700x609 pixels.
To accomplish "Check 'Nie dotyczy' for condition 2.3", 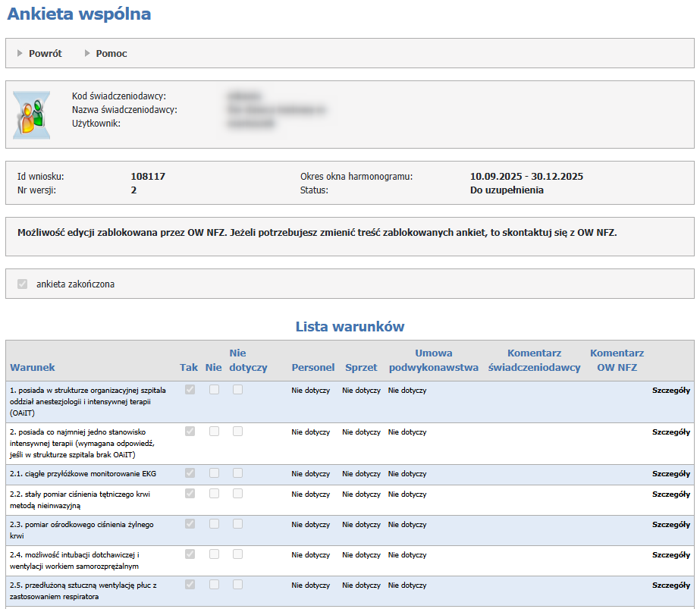I will click(238, 524).
